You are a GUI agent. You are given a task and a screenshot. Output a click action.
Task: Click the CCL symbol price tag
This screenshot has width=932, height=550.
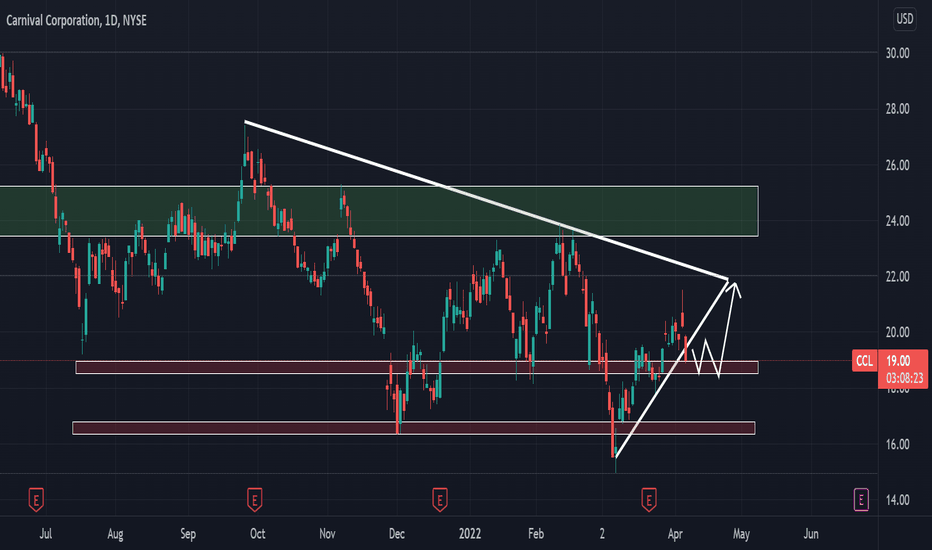point(864,360)
